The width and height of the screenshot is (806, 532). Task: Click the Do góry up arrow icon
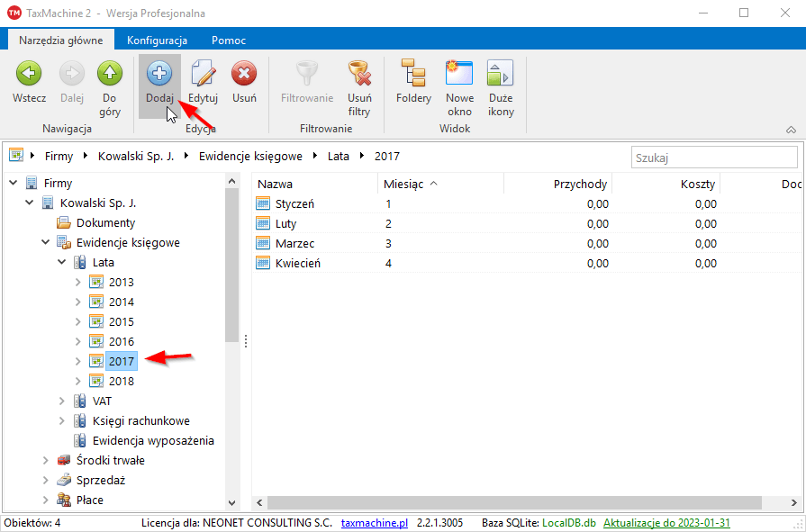[110, 75]
